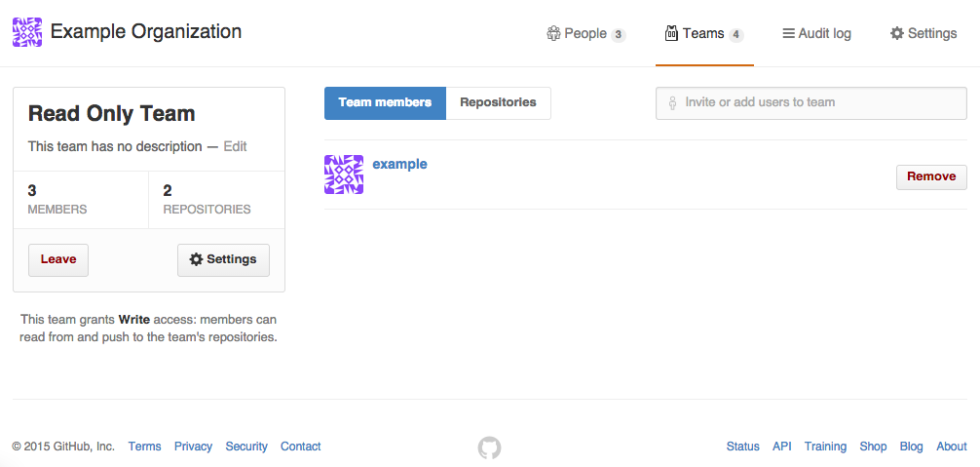Image resolution: width=980 pixels, height=467 pixels.
Task: Open organization Settings in top navigation
Action: (923, 34)
